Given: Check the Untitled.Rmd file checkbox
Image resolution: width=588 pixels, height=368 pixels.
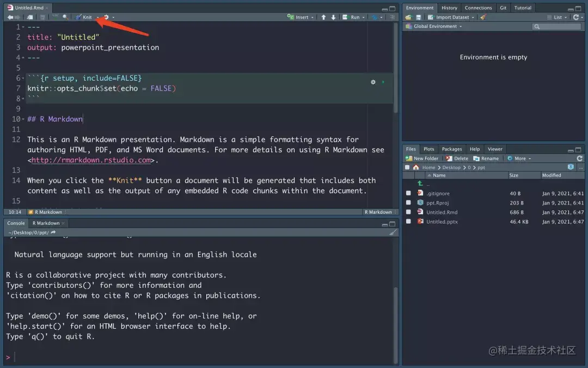Looking at the screenshot, I should pyautogui.click(x=408, y=212).
